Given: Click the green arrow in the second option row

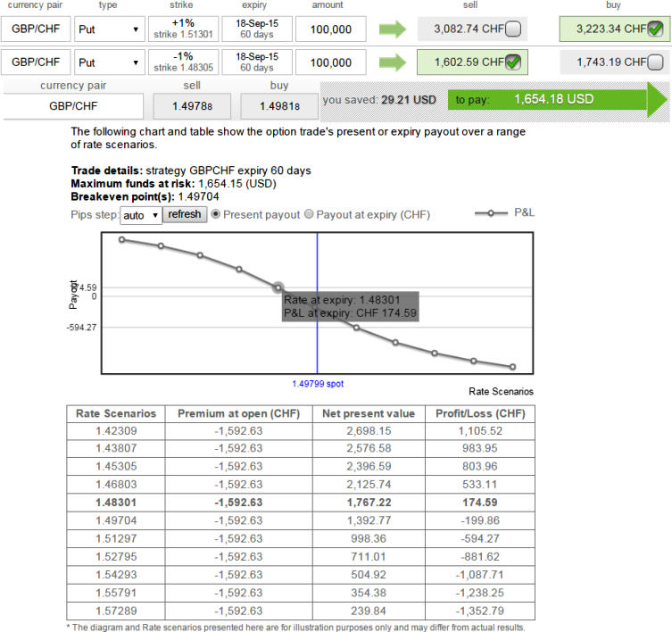Looking at the screenshot, I should (392, 62).
